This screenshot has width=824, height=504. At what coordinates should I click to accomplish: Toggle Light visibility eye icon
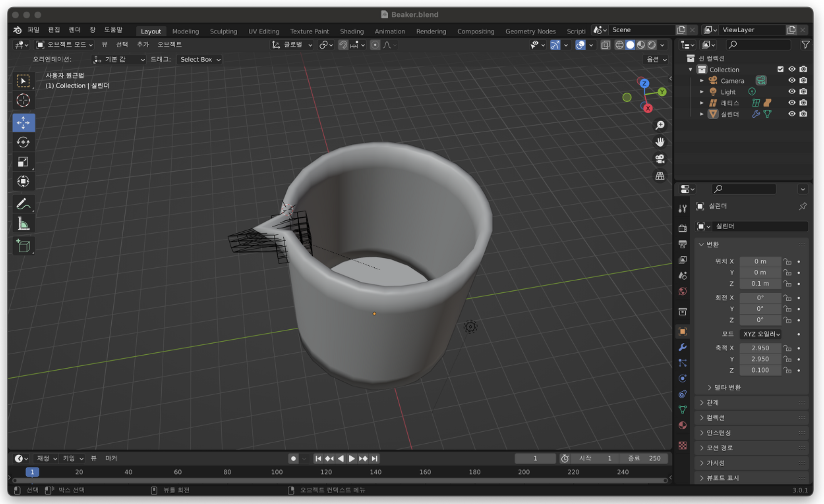792,92
